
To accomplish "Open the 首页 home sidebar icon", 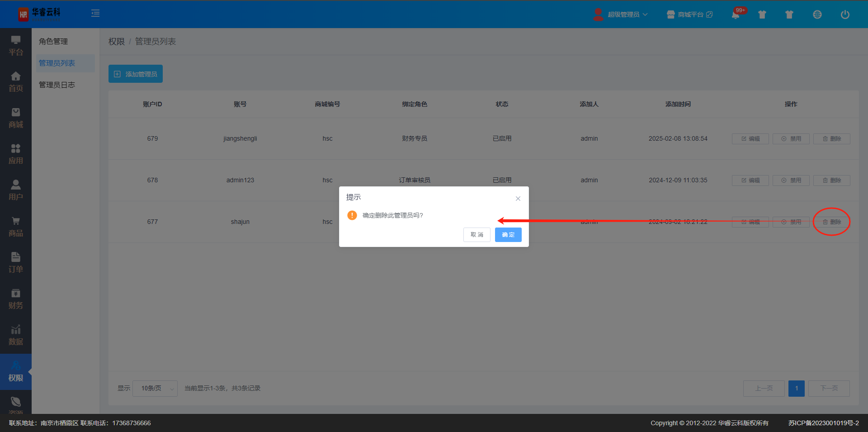I will (x=16, y=82).
